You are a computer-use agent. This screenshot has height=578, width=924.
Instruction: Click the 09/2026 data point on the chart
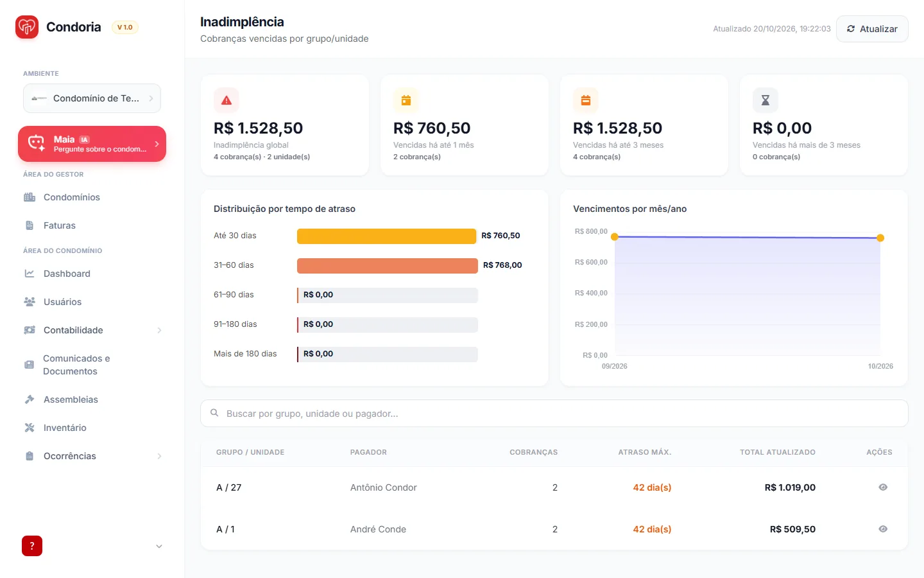[615, 237]
